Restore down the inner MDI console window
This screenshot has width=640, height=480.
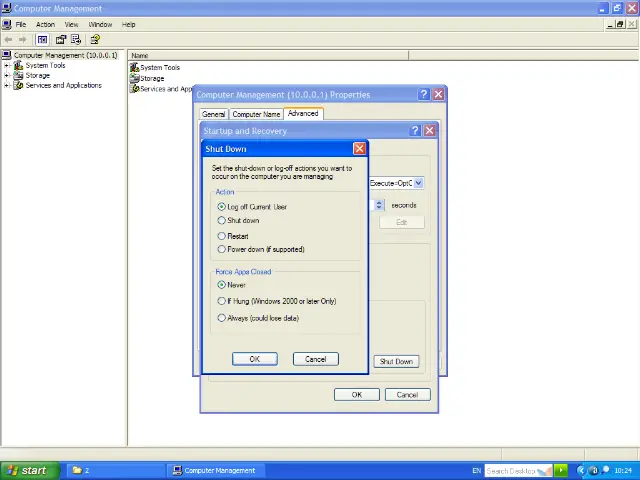[x=620, y=24]
